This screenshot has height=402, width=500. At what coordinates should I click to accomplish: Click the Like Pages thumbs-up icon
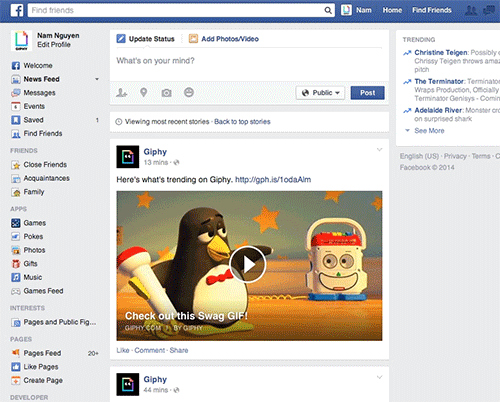pyautogui.click(x=16, y=367)
